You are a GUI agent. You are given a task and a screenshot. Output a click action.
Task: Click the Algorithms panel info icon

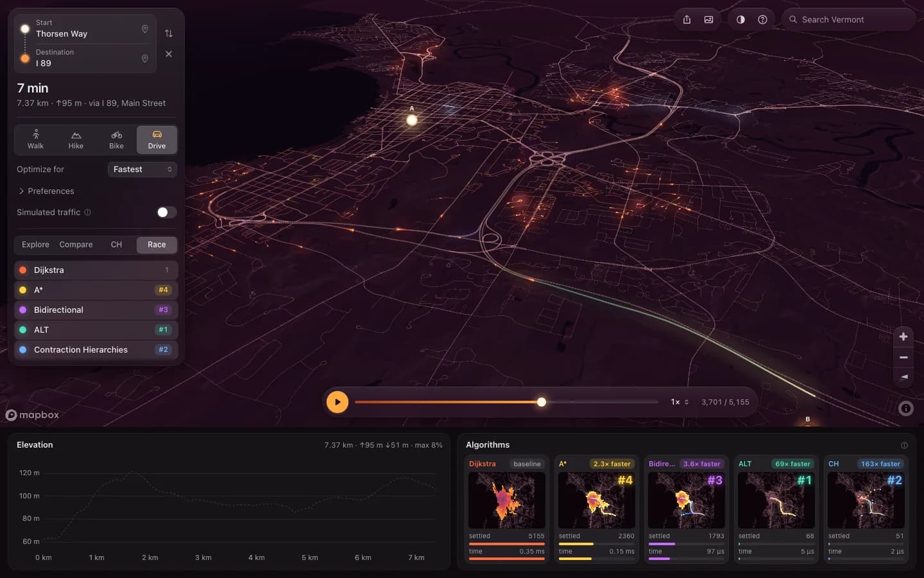coord(904,445)
